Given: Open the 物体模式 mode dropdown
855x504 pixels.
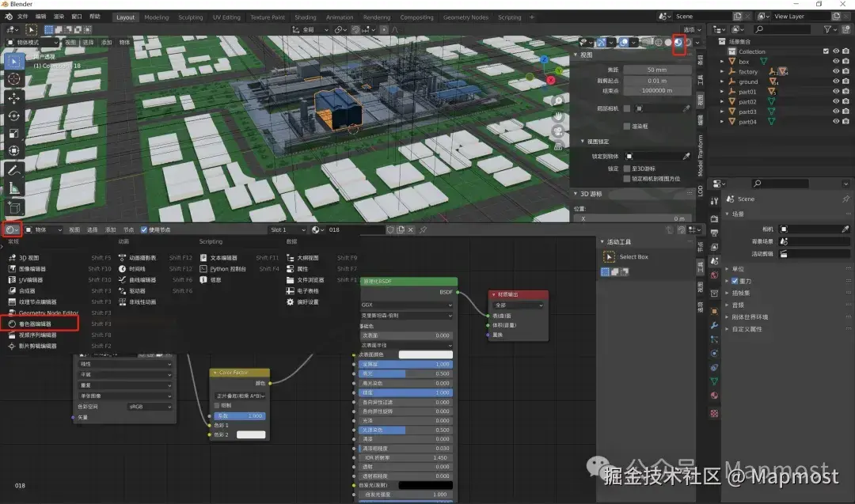Looking at the screenshot, I should (32, 42).
